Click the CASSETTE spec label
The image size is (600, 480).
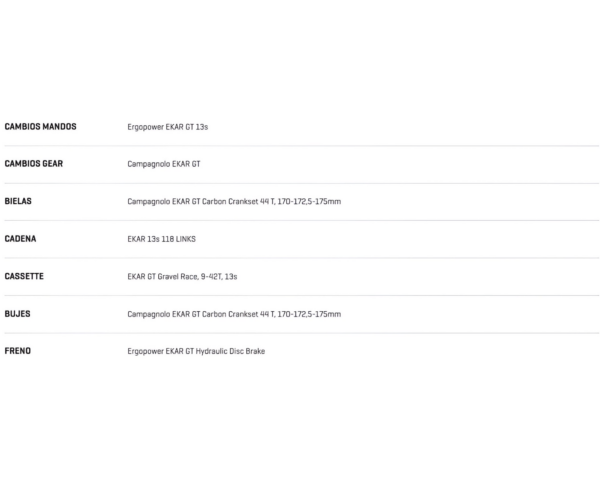24,276
